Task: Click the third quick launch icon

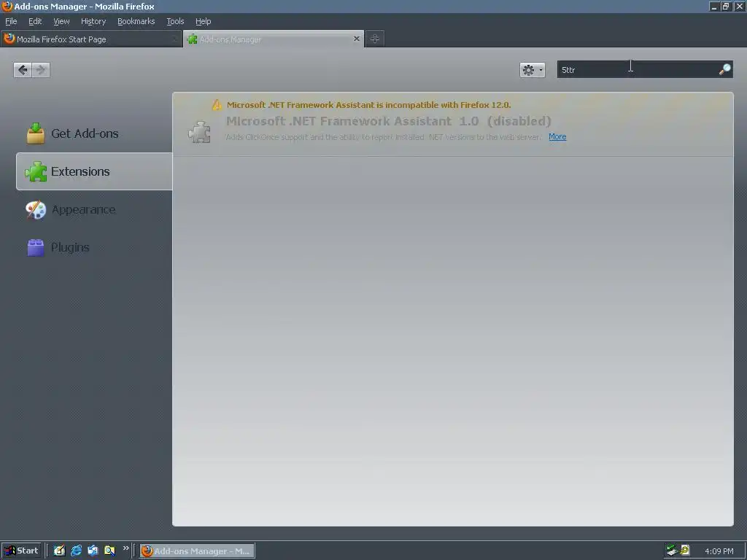Action: tap(93, 551)
